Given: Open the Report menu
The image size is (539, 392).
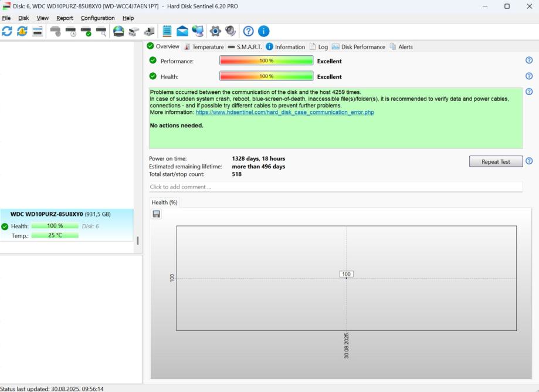Looking at the screenshot, I should tap(65, 18).
